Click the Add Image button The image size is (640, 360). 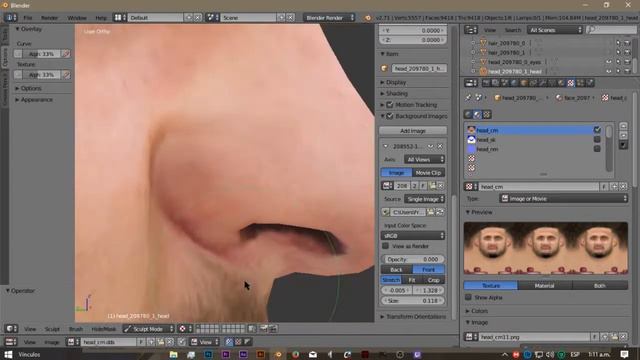pyautogui.click(x=413, y=131)
